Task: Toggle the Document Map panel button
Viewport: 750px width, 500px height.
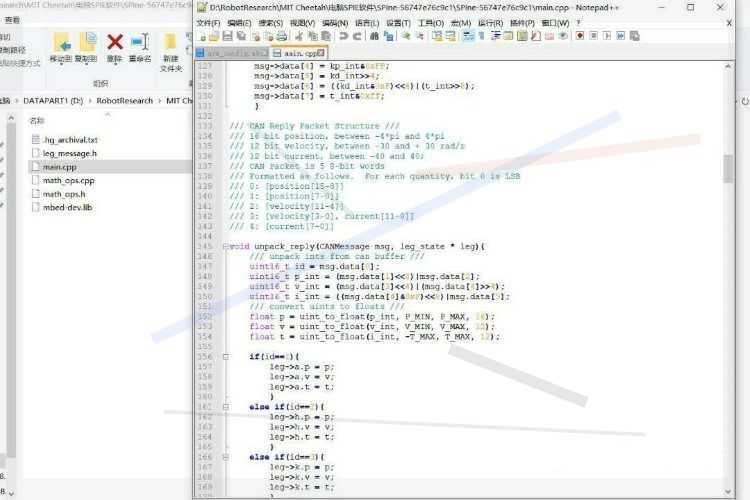Action: tap(522, 36)
